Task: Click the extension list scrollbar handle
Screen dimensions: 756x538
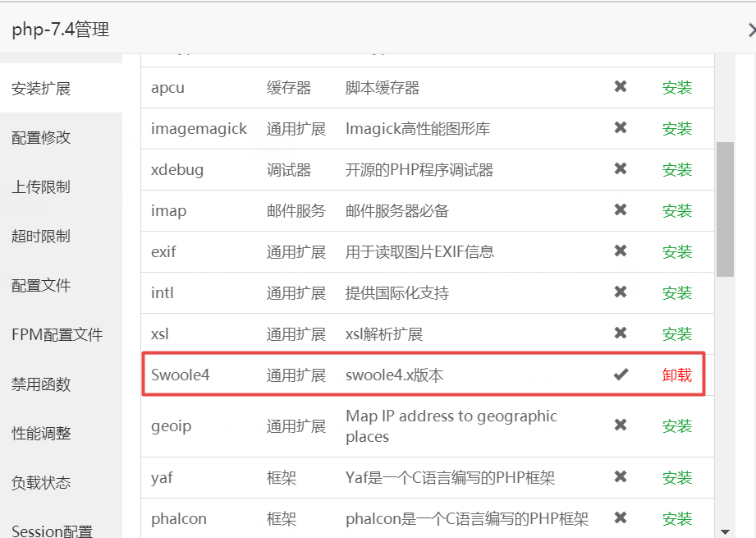Action: [x=726, y=205]
